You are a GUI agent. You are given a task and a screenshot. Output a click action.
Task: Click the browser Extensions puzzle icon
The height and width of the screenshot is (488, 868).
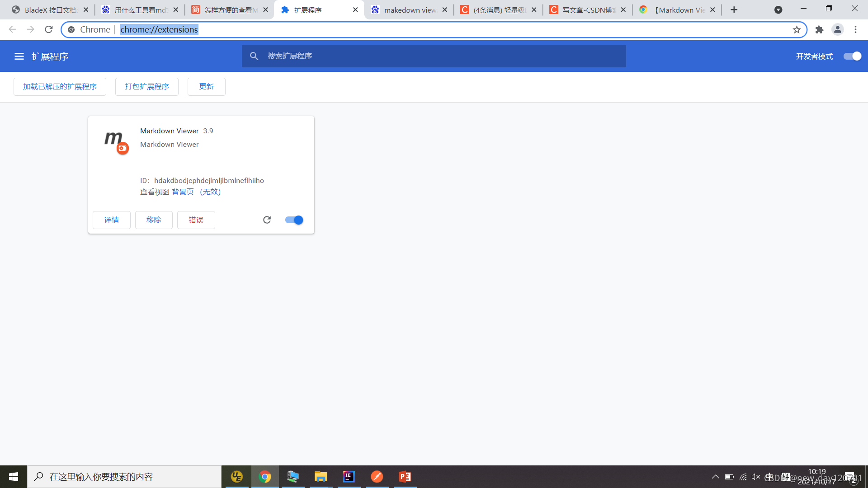click(819, 30)
